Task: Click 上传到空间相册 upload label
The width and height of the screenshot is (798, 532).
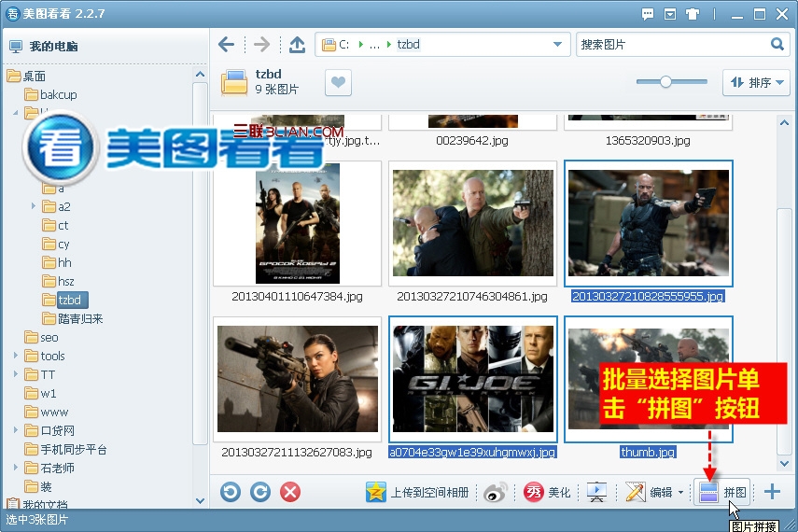Action: point(429,493)
